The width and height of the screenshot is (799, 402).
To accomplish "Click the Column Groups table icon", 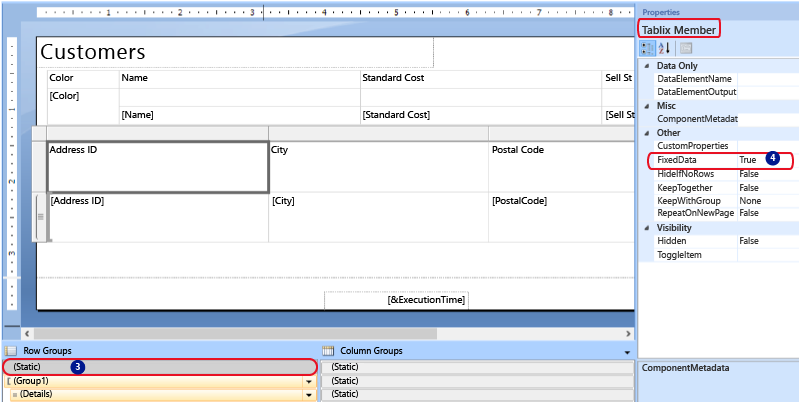I will pyautogui.click(x=328, y=351).
